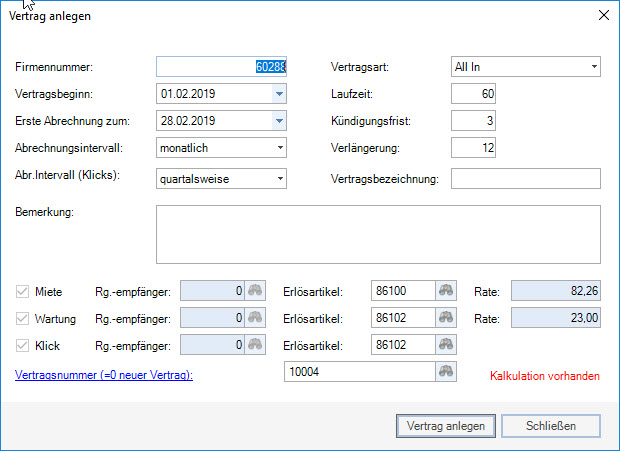Open article search for Klick Erlösartikel
The image size is (620, 451).
tap(446, 344)
